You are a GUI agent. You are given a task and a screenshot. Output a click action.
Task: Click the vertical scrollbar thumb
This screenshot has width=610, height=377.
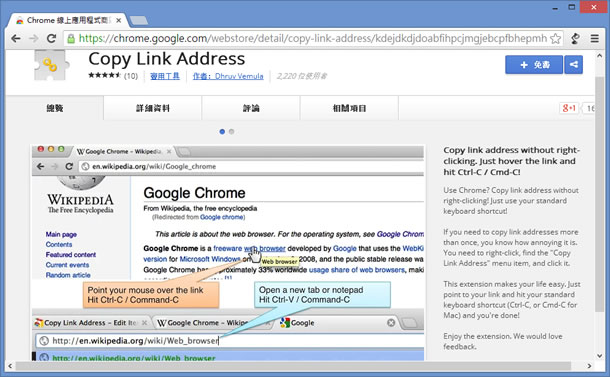(599, 194)
